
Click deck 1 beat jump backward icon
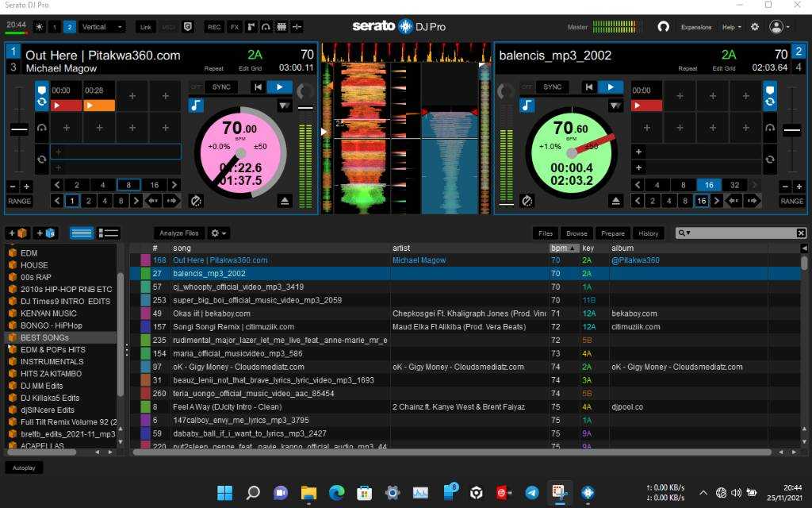pos(154,201)
